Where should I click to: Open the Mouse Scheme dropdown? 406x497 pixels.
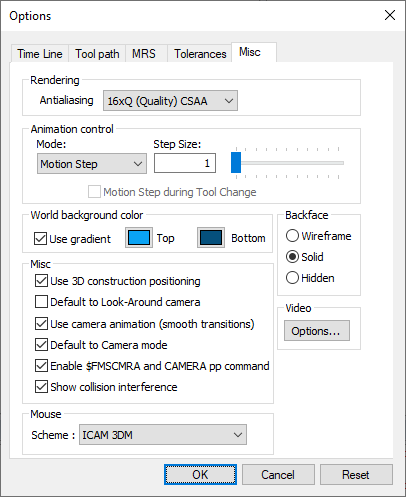tap(163, 435)
